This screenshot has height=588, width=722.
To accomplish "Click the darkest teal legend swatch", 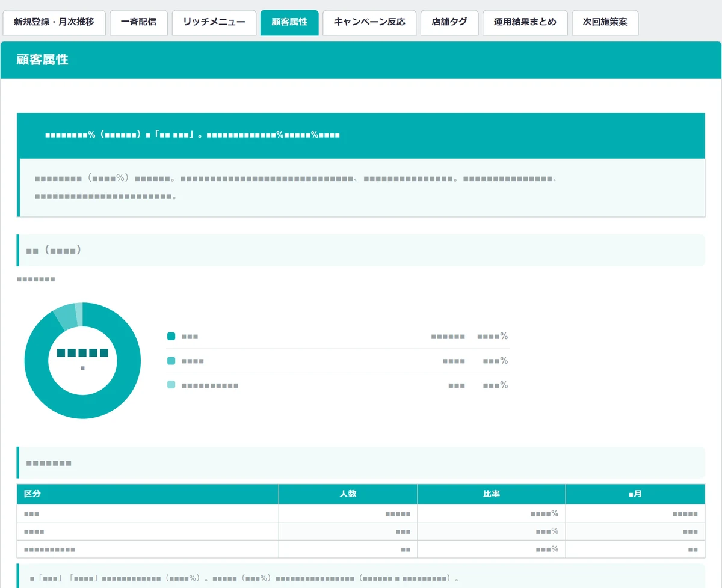I will click(171, 336).
